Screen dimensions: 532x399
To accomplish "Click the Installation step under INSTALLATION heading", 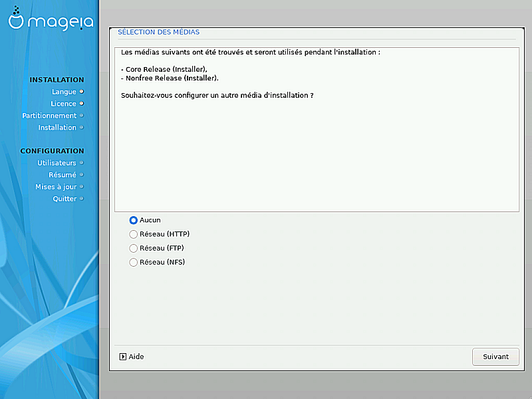I will (x=57, y=127).
